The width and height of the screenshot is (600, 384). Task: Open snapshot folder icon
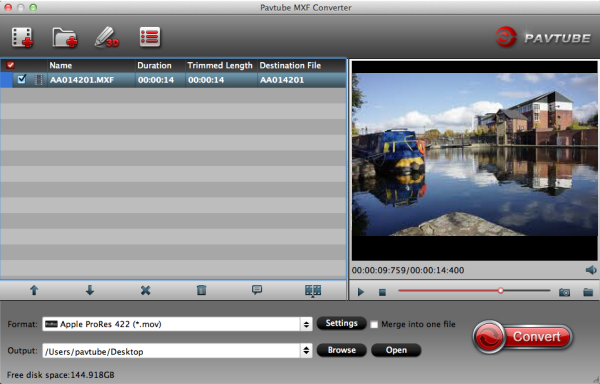[588, 293]
